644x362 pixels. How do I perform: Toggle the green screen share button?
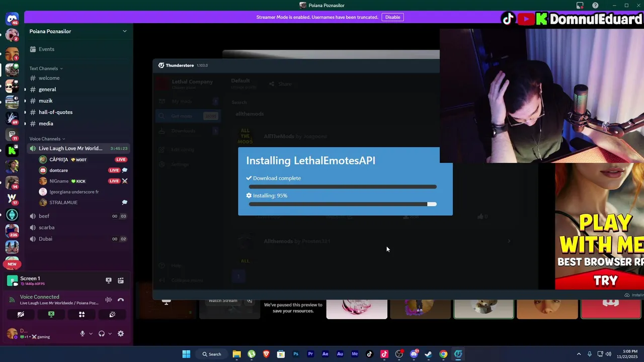coord(51,314)
